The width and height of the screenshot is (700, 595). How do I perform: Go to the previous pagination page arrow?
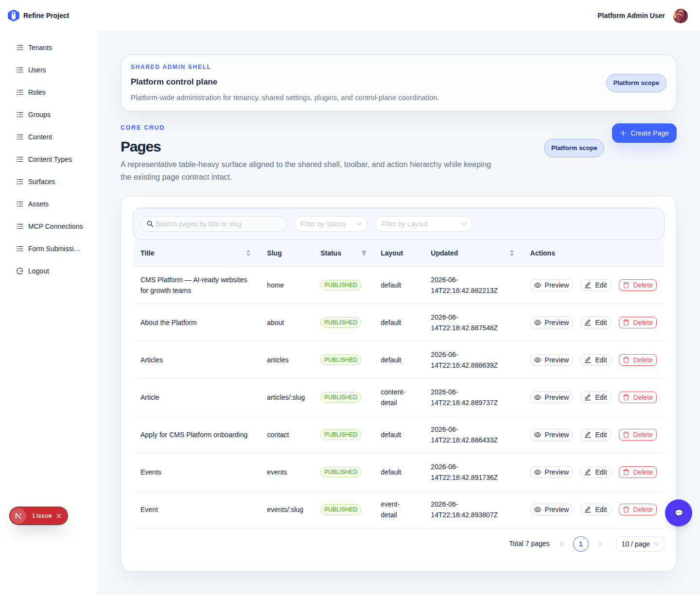coord(561,544)
